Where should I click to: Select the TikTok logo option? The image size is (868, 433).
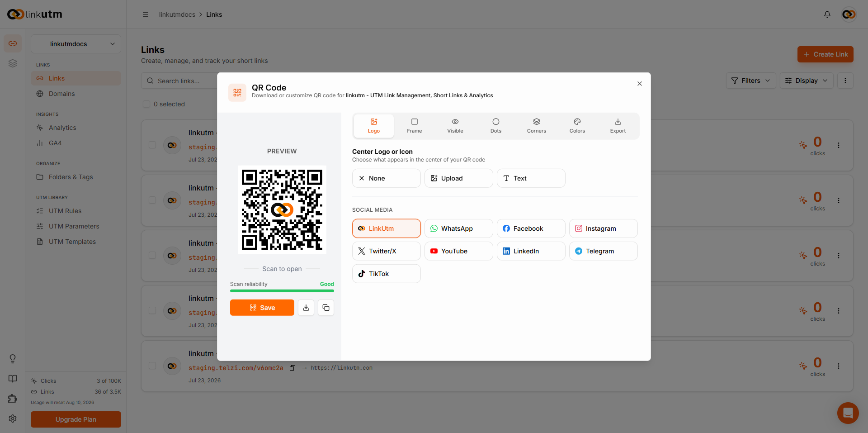[387, 274]
